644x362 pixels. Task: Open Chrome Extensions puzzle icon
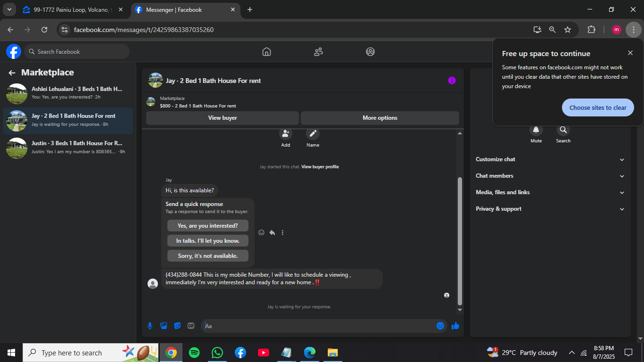591,30
